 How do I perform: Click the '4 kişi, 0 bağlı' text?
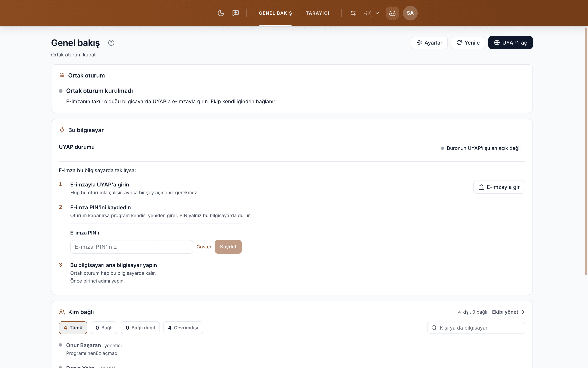[473, 312]
